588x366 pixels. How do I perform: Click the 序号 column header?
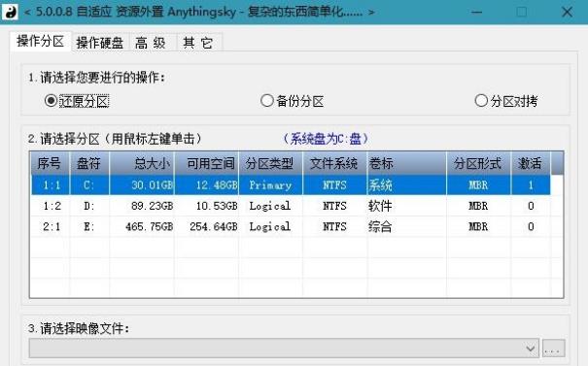click(50, 163)
